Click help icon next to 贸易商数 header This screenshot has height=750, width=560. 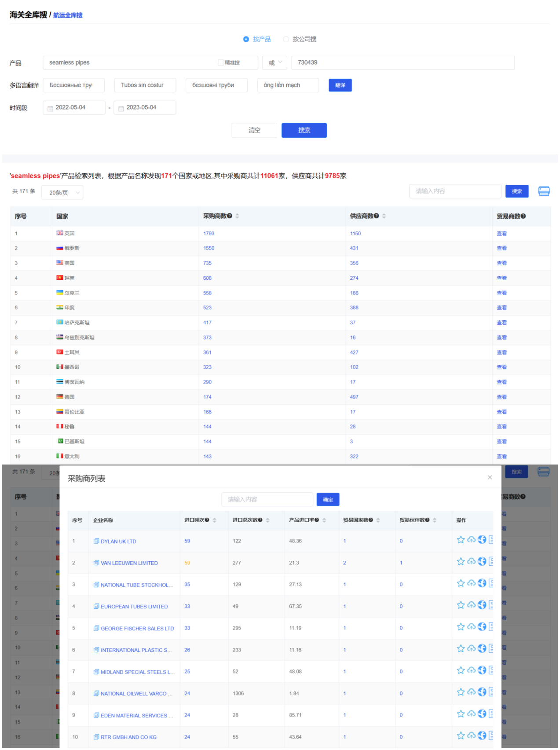pyautogui.click(x=523, y=216)
